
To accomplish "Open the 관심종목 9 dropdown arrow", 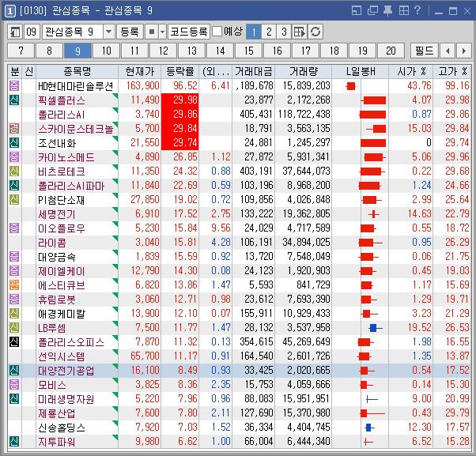I will (x=108, y=32).
